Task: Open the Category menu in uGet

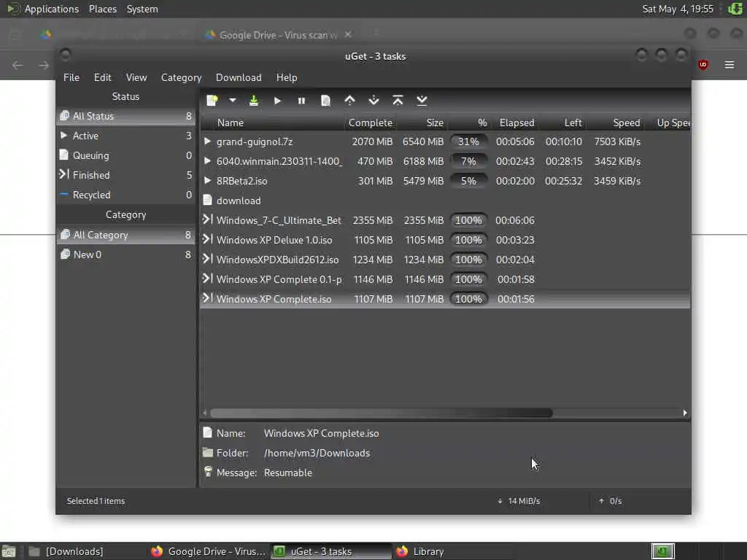Action: pyautogui.click(x=181, y=77)
